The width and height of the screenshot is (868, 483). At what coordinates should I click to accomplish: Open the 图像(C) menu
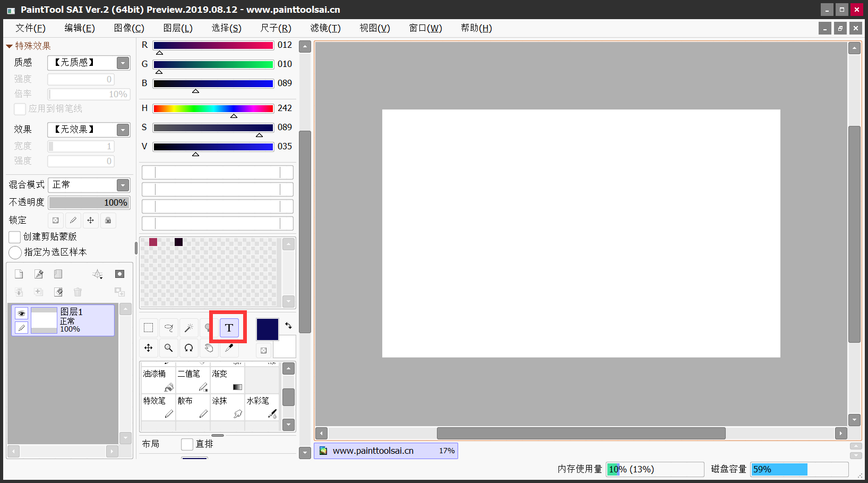pos(129,28)
